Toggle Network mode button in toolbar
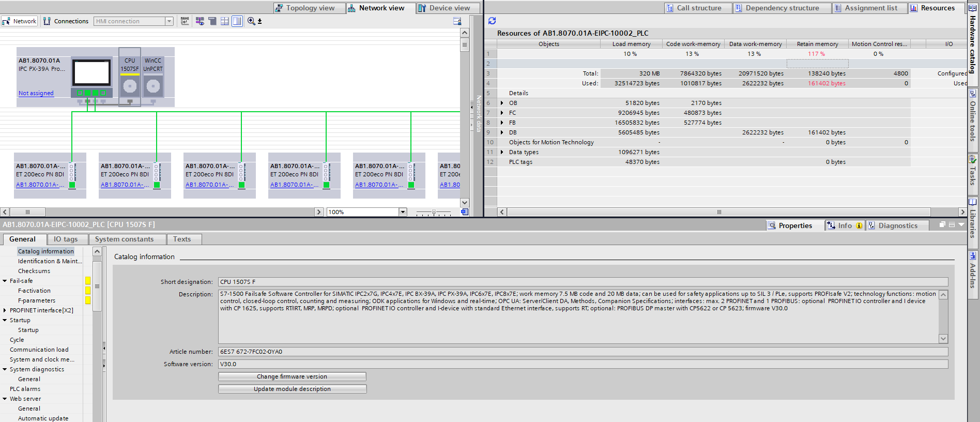This screenshot has width=980, height=422. point(20,21)
